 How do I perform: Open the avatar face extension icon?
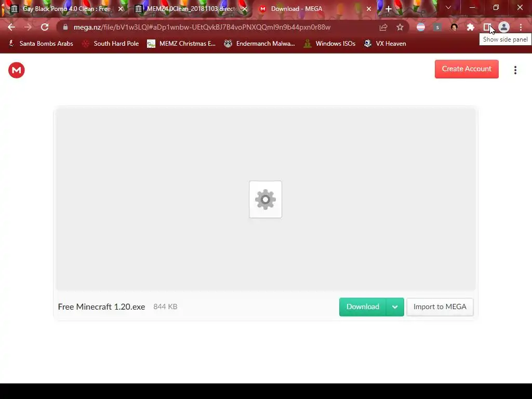pyautogui.click(x=454, y=27)
